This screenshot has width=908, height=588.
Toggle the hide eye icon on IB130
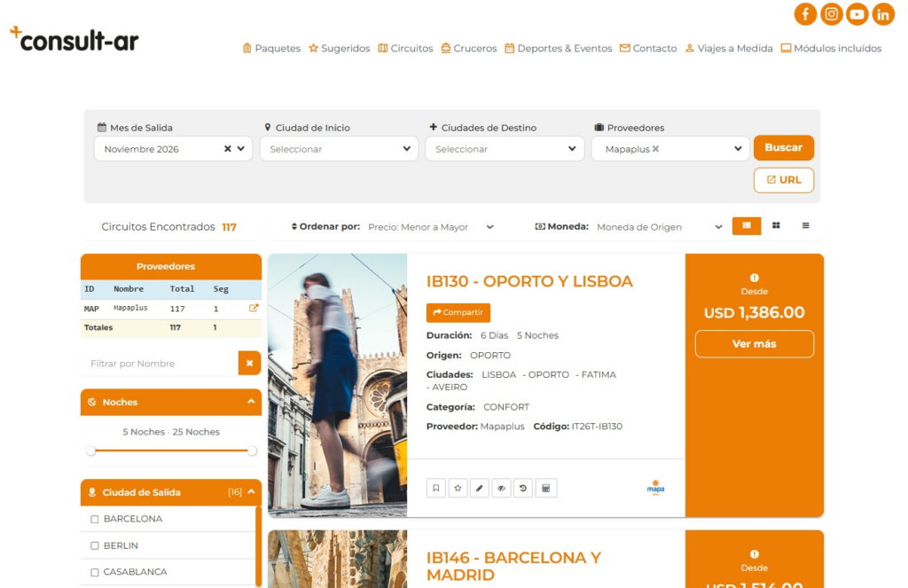(x=502, y=488)
